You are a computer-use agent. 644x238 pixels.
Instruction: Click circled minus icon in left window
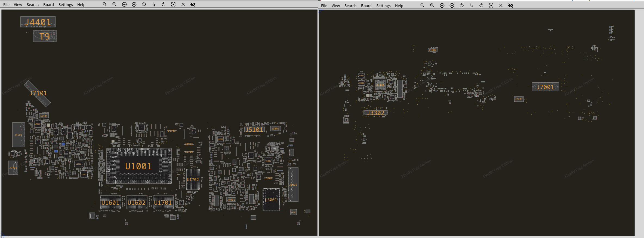click(x=124, y=4)
